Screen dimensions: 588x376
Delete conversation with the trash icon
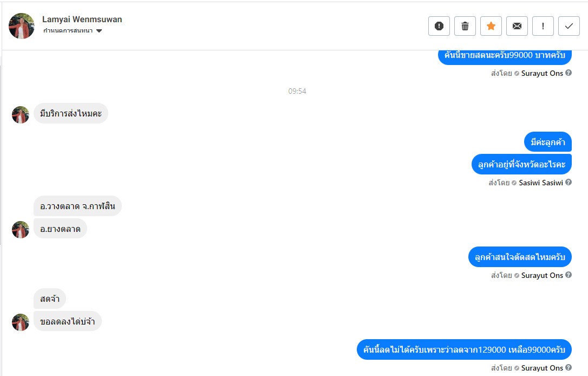pyautogui.click(x=465, y=26)
